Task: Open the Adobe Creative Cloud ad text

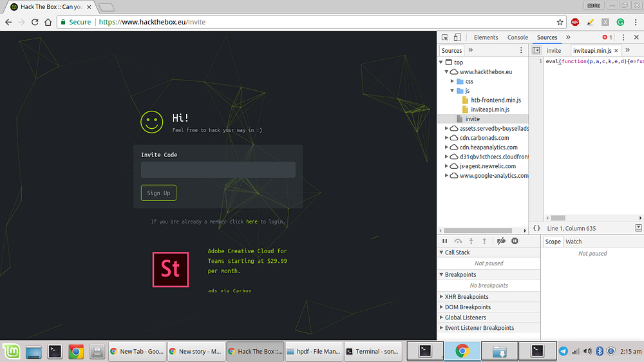Action: 247,261
